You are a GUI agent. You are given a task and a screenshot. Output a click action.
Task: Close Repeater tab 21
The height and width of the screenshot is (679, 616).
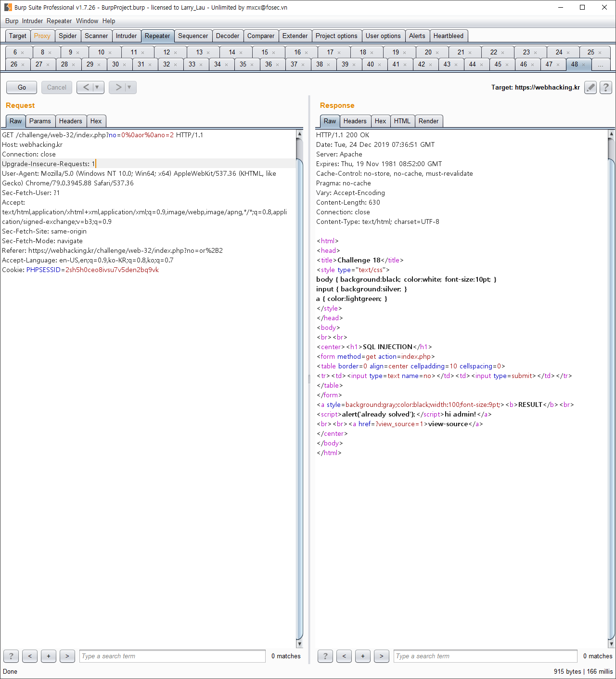pyautogui.click(x=470, y=52)
